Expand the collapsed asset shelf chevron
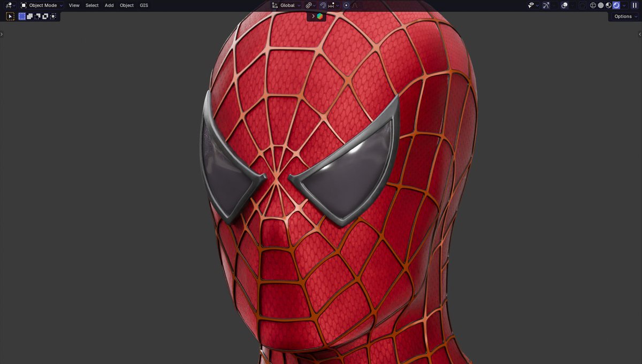Image resolution: width=642 pixels, height=364 pixels. [x=313, y=16]
